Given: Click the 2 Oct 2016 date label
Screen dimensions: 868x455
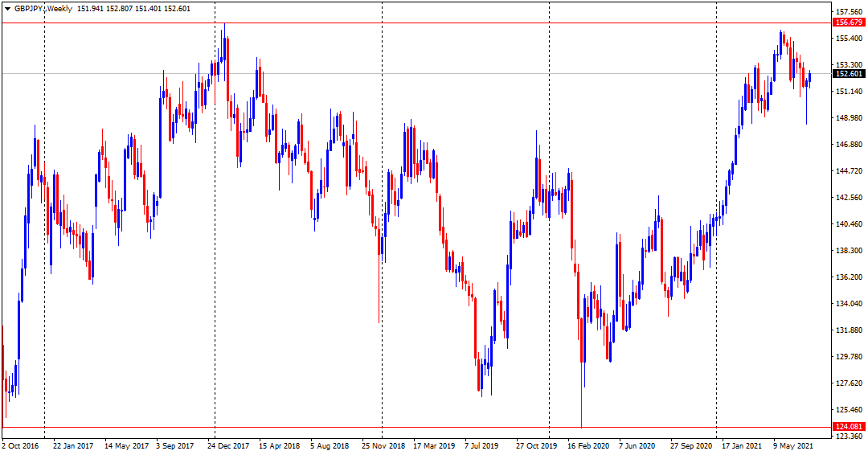Looking at the screenshot, I should pos(20,445).
